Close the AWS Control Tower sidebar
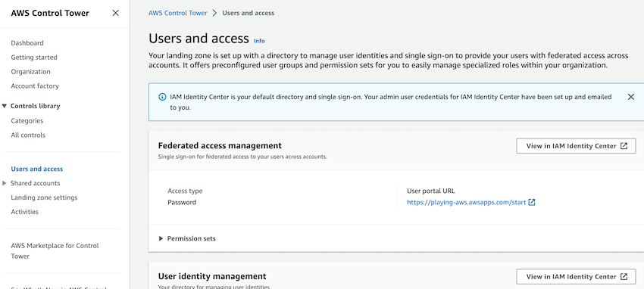644x289 pixels. (115, 13)
